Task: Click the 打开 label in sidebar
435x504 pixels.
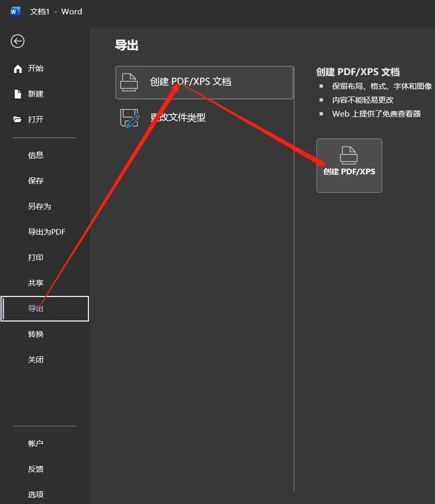Action: click(36, 119)
